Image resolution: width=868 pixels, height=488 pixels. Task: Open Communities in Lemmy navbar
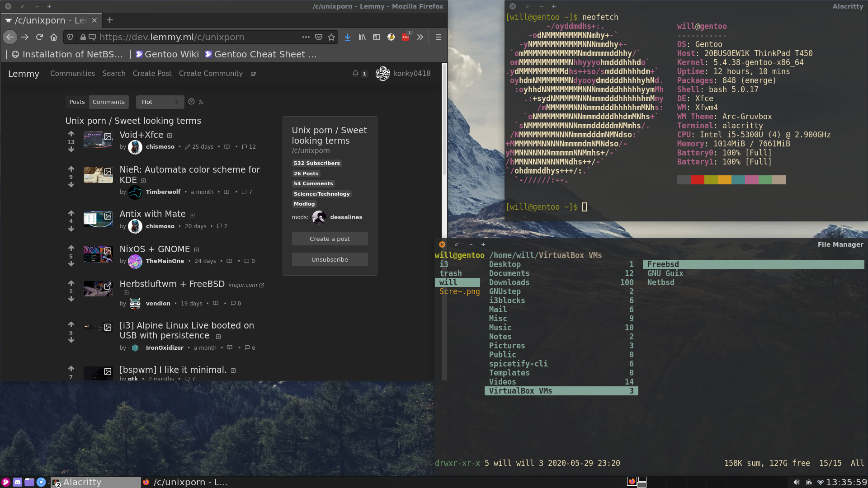tap(72, 73)
